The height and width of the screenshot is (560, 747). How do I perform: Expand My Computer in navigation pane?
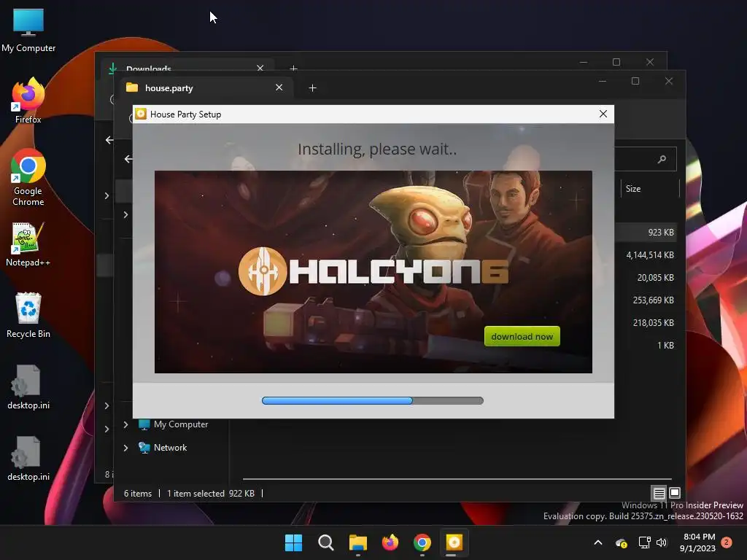pyautogui.click(x=125, y=424)
